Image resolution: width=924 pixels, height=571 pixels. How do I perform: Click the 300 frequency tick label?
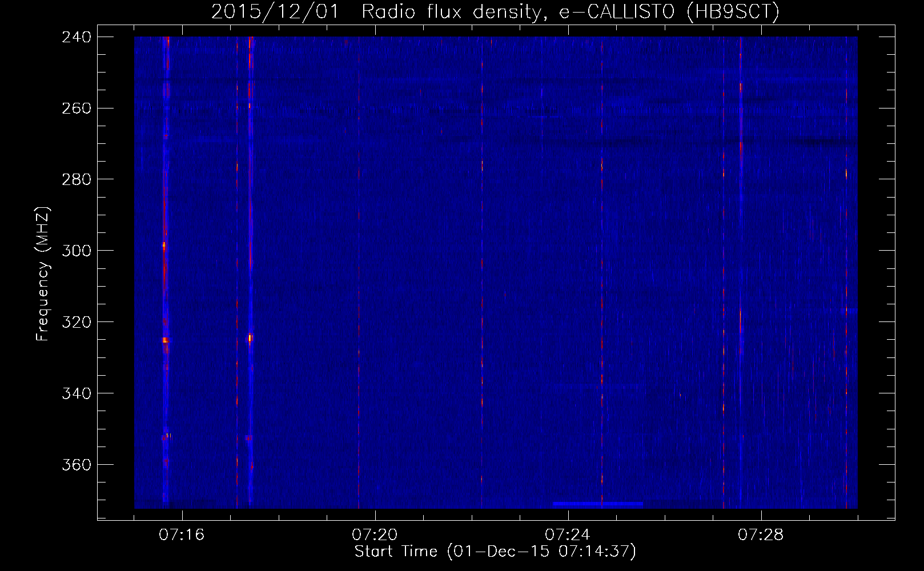tap(77, 251)
